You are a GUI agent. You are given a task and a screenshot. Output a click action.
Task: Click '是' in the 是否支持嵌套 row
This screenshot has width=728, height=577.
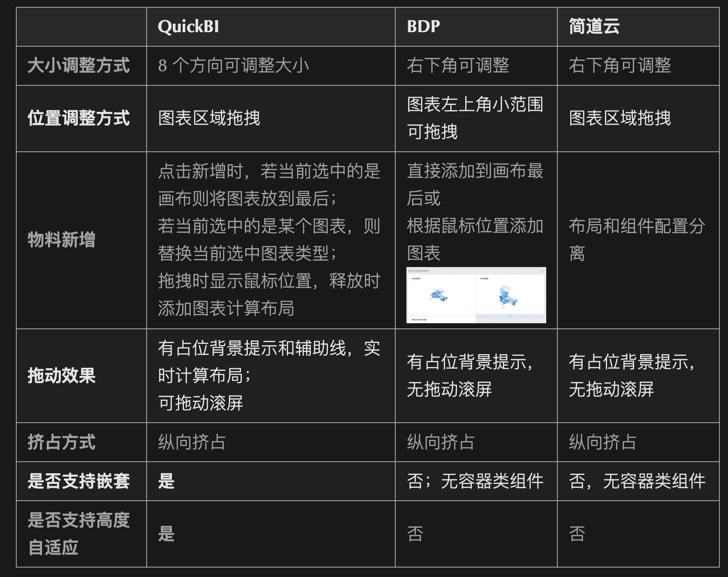[x=166, y=481]
